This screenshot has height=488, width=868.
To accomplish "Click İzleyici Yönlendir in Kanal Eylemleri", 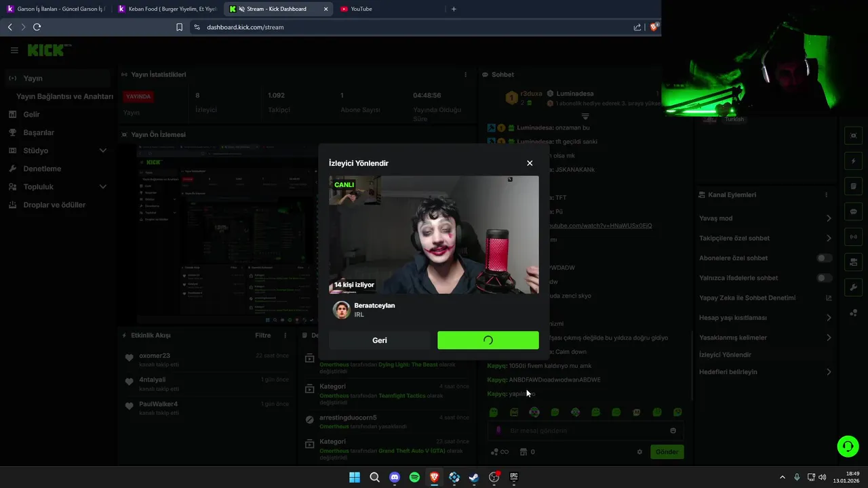I will pyautogui.click(x=725, y=354).
